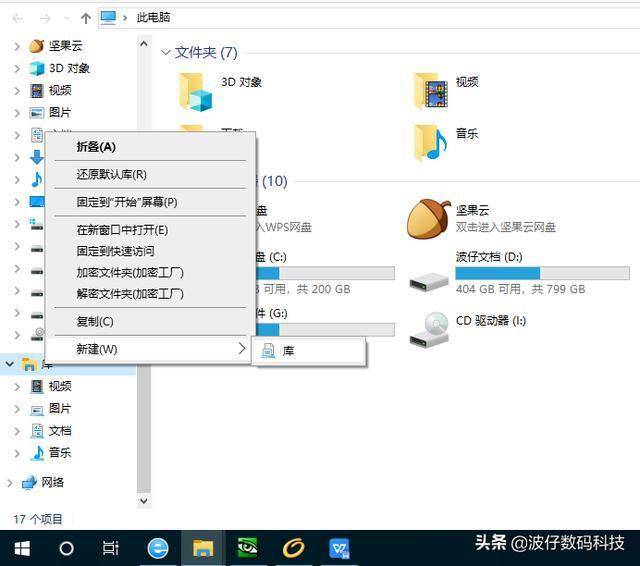
Task: Launch Internet Explorer from the taskbar
Action: point(158,548)
